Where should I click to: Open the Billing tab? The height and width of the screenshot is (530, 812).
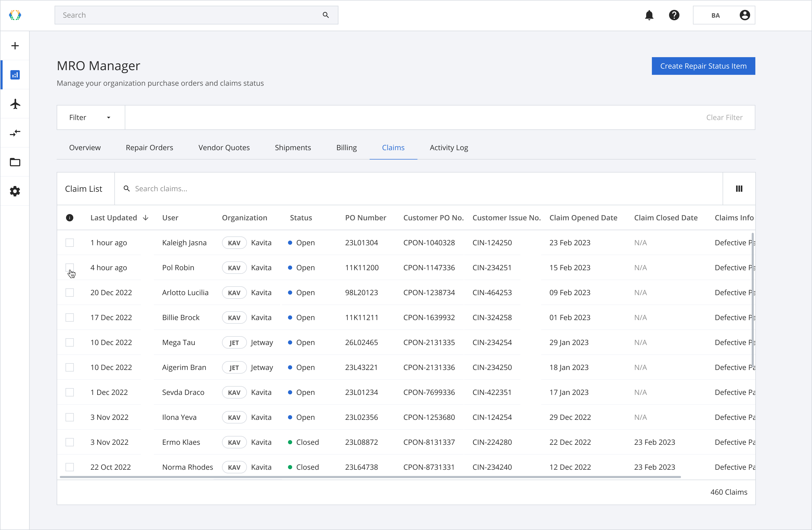click(346, 147)
